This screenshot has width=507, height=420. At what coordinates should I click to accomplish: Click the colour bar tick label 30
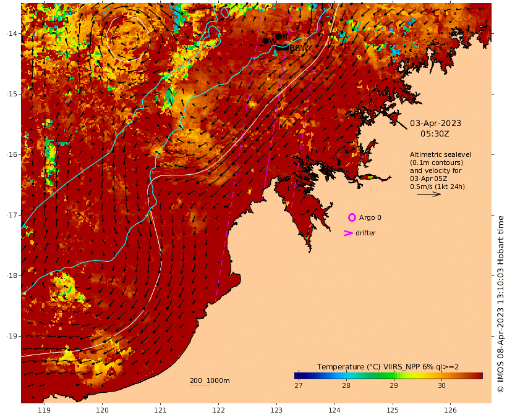(441, 385)
